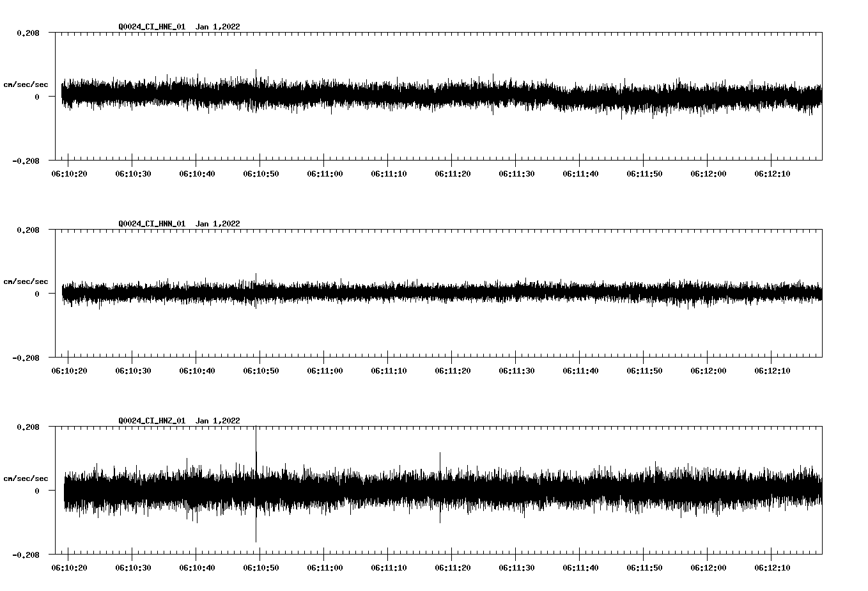
Task: Click the -0.208 lower axis value on HNE chart
Action: coord(26,161)
